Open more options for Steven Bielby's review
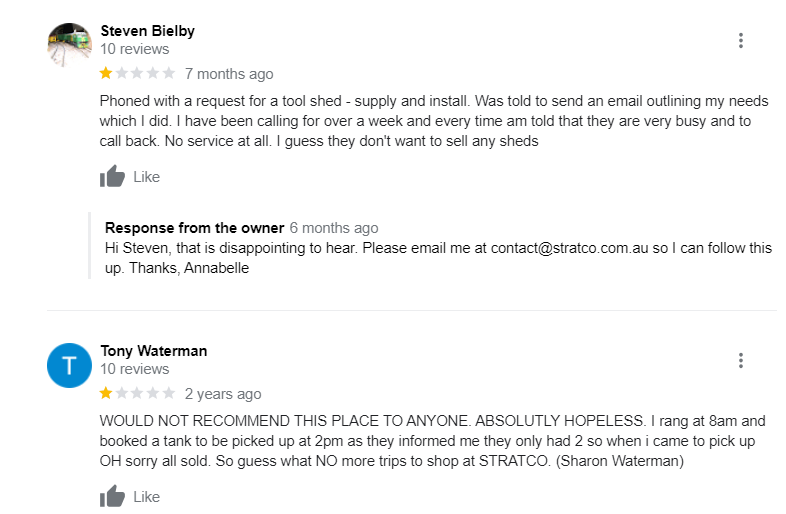 pyautogui.click(x=740, y=41)
